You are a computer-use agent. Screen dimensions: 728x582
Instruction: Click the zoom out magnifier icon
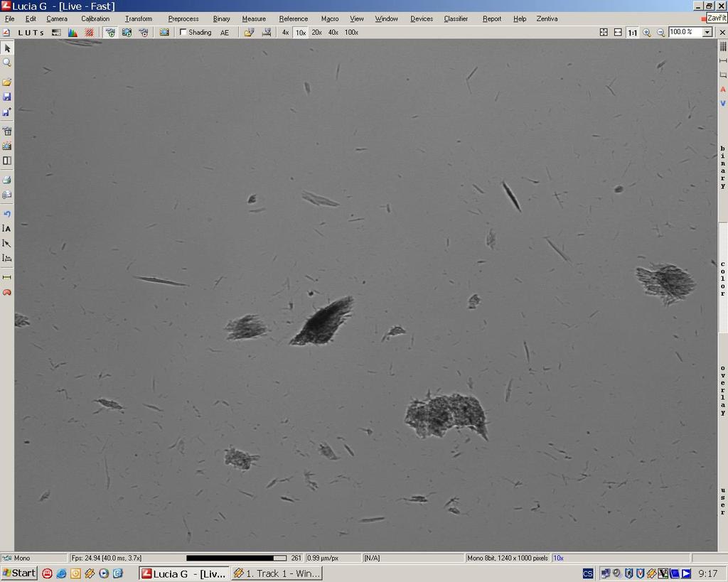[660, 33]
